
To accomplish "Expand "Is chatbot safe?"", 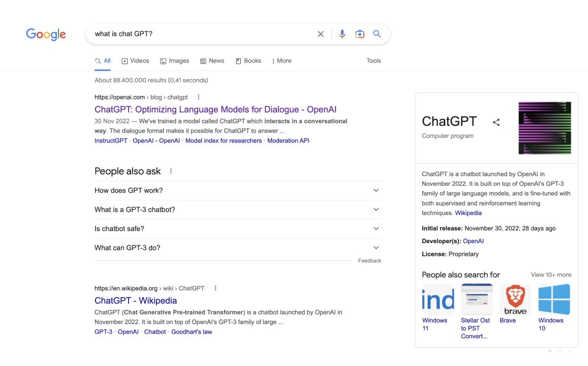I will click(x=376, y=228).
